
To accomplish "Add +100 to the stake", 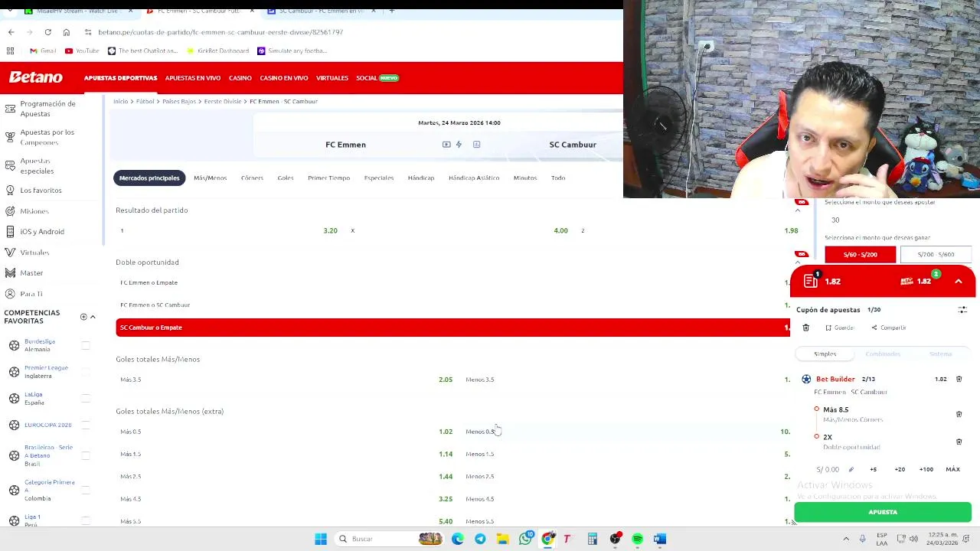I will pyautogui.click(x=926, y=469).
